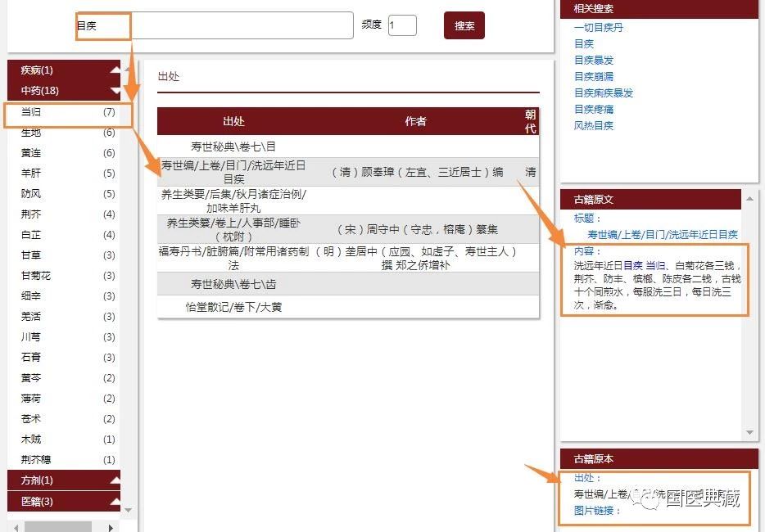765x532 pixels.
Task: Click the right arrow of the bottom scrollbar
Action: 112,525
